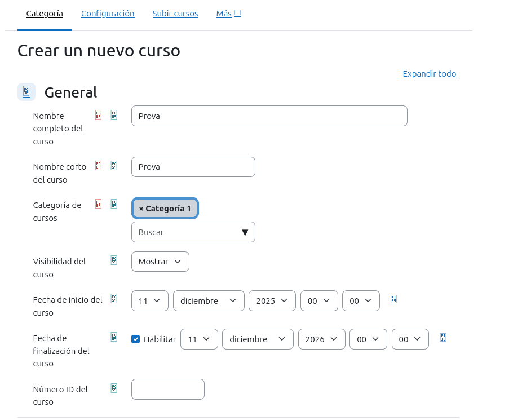Expand the Buscar category search dropdown
The height and width of the screenshot is (420, 531).
click(x=193, y=232)
